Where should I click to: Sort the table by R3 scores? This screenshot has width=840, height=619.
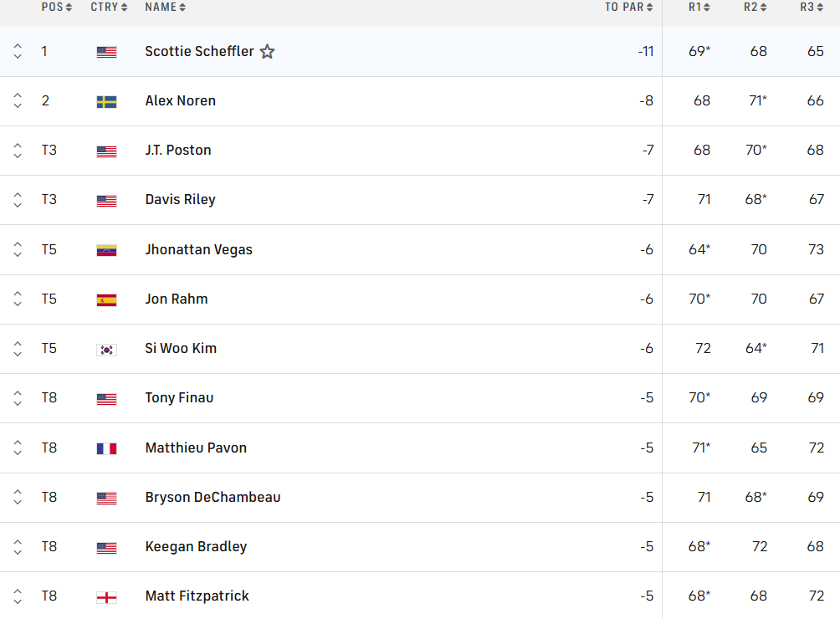(x=817, y=8)
